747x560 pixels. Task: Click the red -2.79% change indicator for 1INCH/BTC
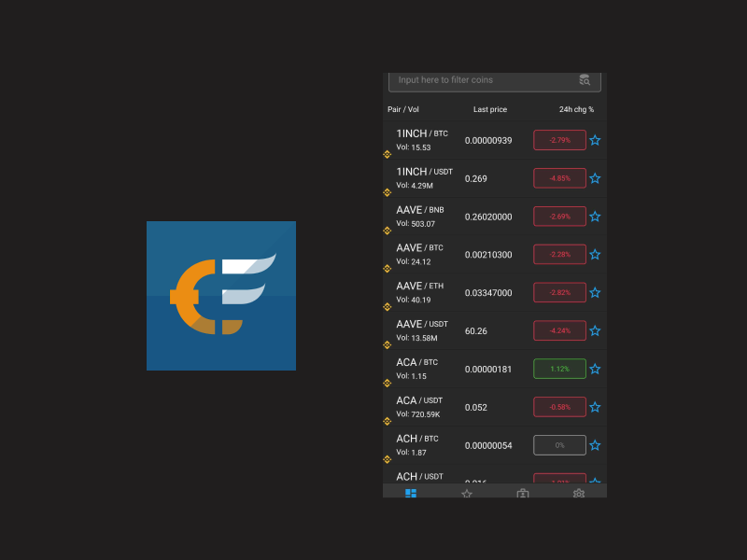coord(558,140)
